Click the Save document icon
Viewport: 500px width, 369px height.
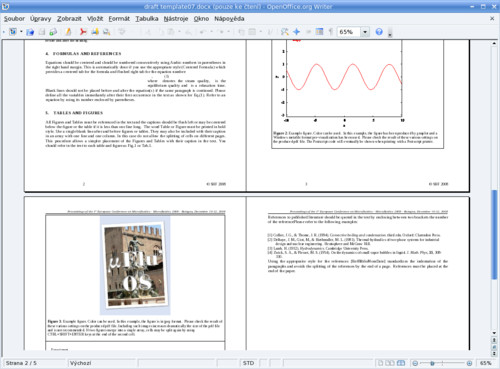(42, 32)
